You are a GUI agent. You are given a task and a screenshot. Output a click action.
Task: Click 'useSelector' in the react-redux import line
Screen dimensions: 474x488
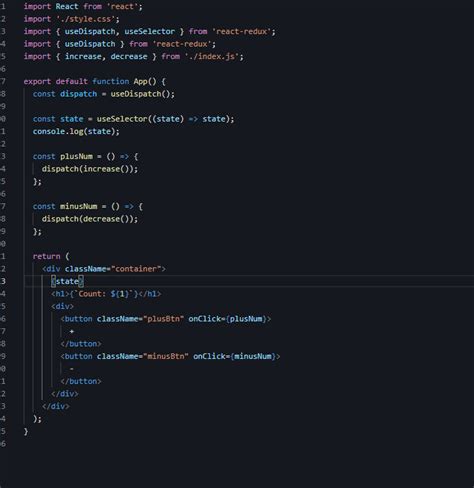pos(149,31)
